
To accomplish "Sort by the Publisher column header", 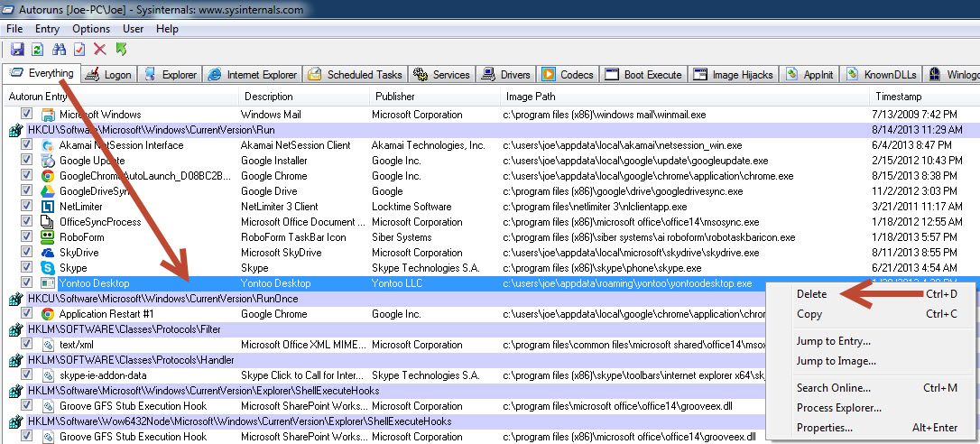I will point(434,97).
